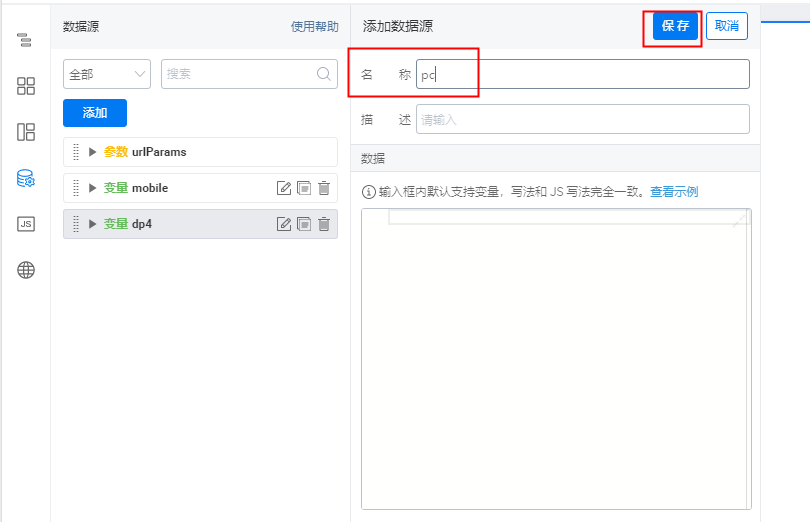Open the 全部 type filter dropdown
810x522 pixels.
click(106, 74)
